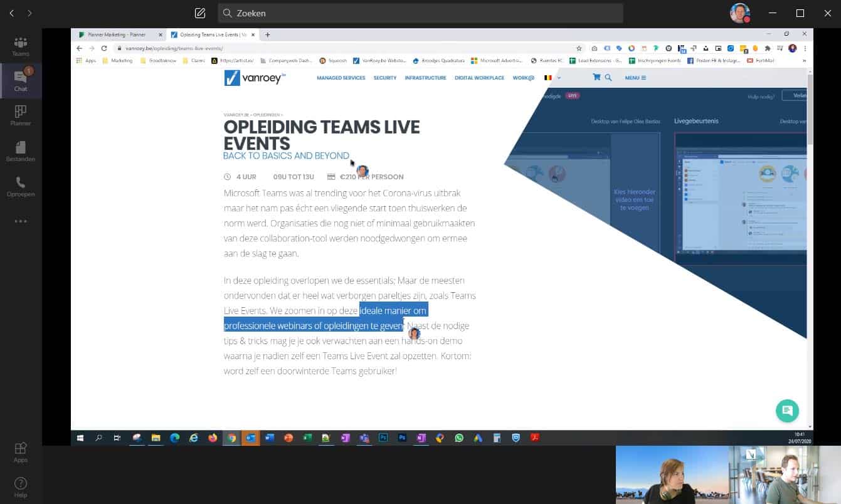841x504 pixels.
Task: Open Bestanden in the Teams sidebar
Action: click(21, 151)
